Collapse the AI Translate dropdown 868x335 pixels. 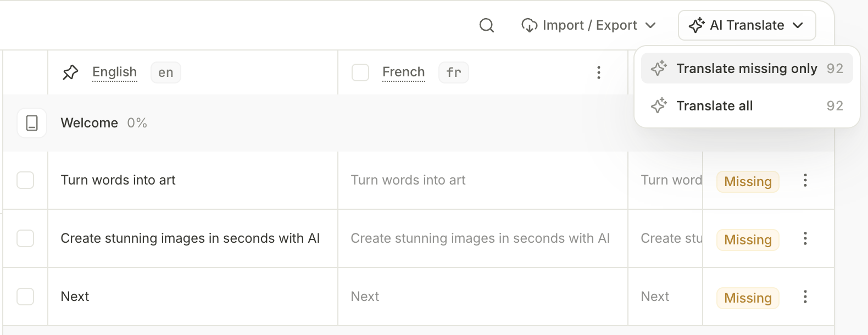pyautogui.click(x=747, y=25)
